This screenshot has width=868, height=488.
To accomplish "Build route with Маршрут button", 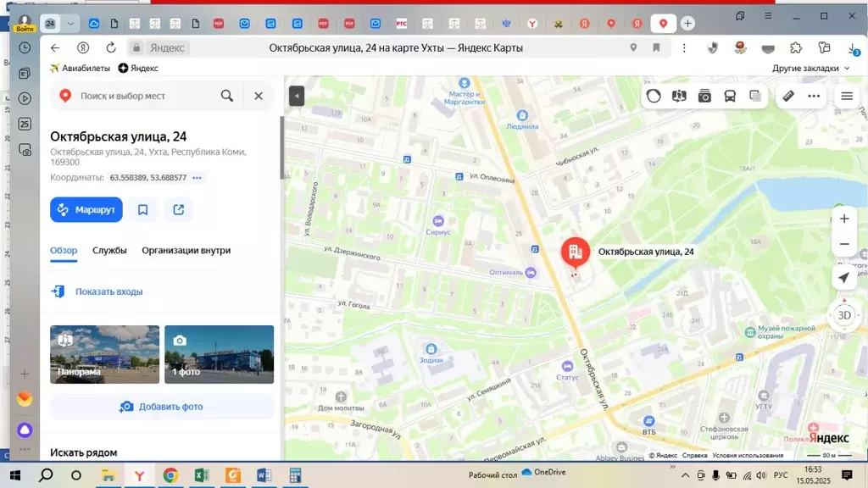I will point(86,210).
